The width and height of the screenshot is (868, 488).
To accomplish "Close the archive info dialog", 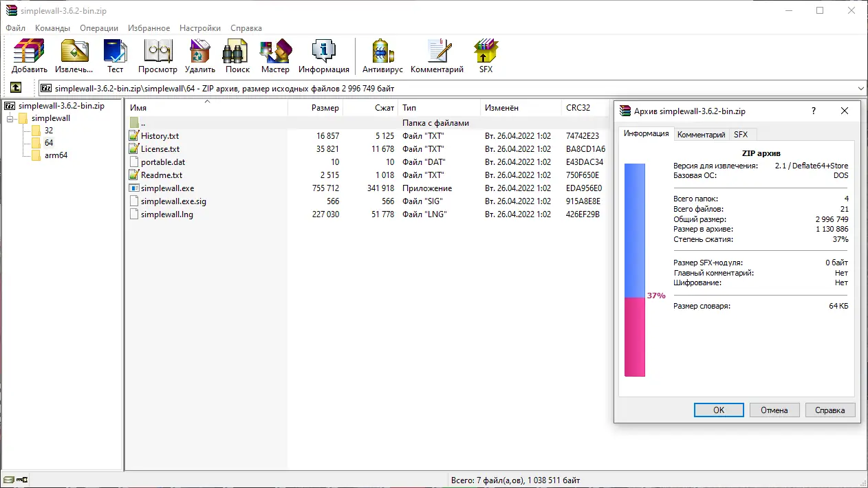I will [x=845, y=111].
